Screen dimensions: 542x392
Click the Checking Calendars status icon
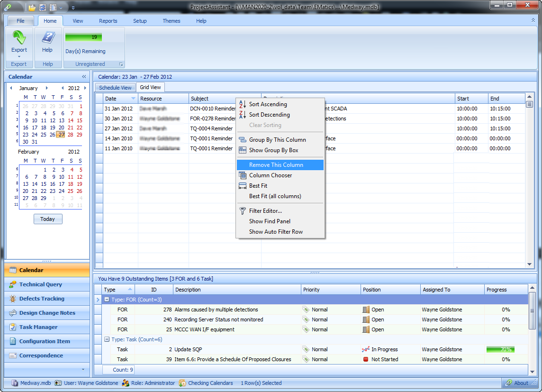pos(182,383)
